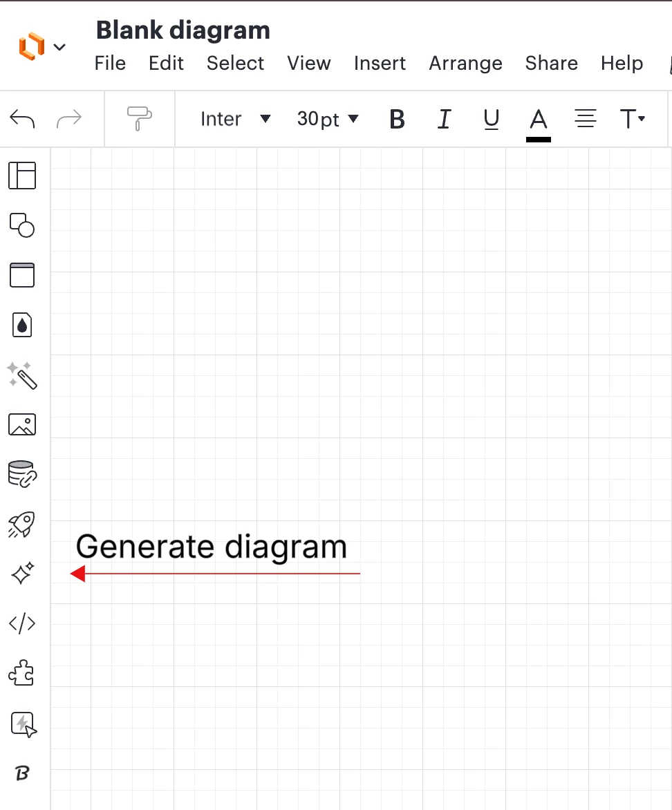
Task: Open the magic wand sparkle tool
Action: point(22,375)
